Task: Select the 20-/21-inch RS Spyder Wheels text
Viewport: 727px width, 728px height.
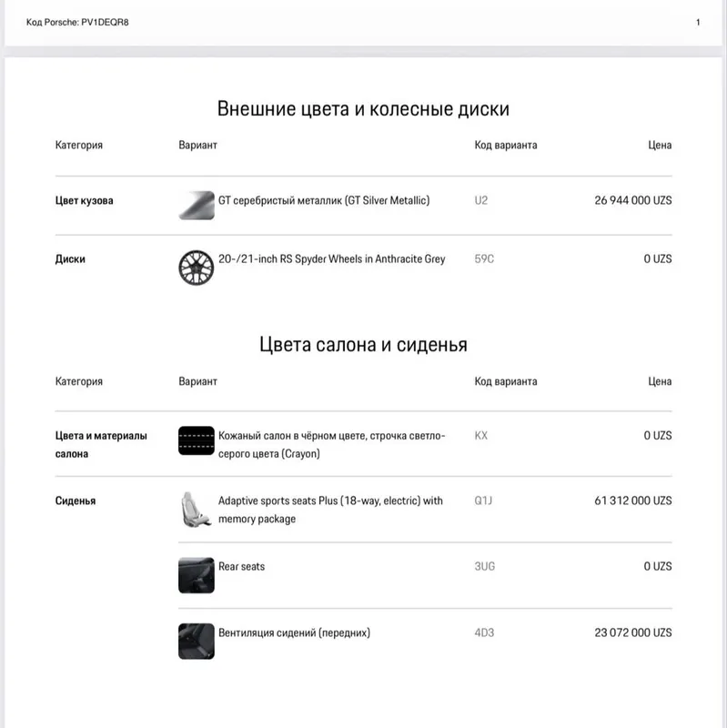Action: (x=331, y=259)
